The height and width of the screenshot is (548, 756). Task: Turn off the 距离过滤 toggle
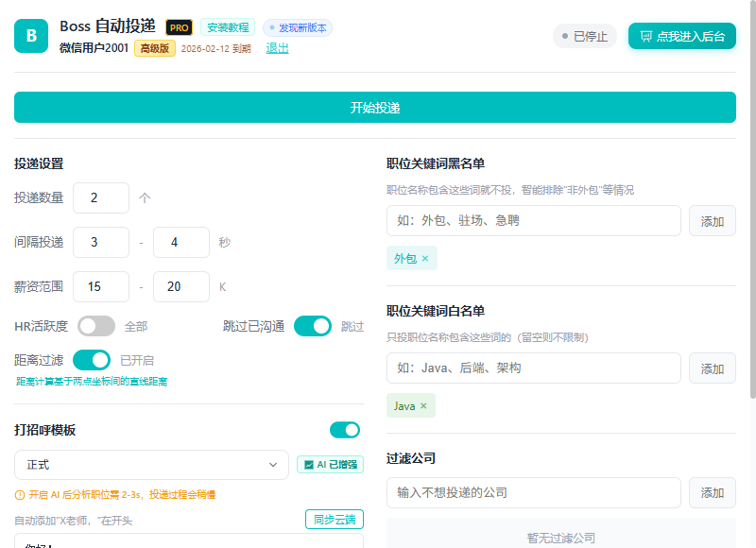93,360
